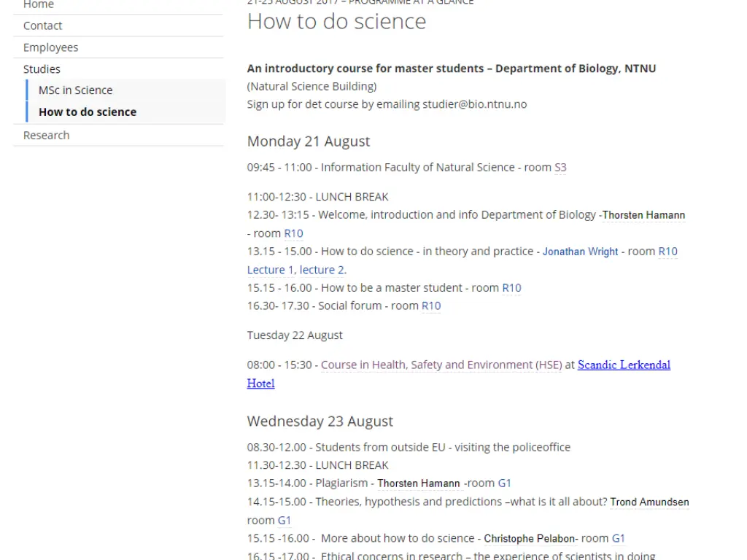Image resolution: width=747 pixels, height=560 pixels.
Task: Open the lecture 2 link
Action: click(322, 270)
